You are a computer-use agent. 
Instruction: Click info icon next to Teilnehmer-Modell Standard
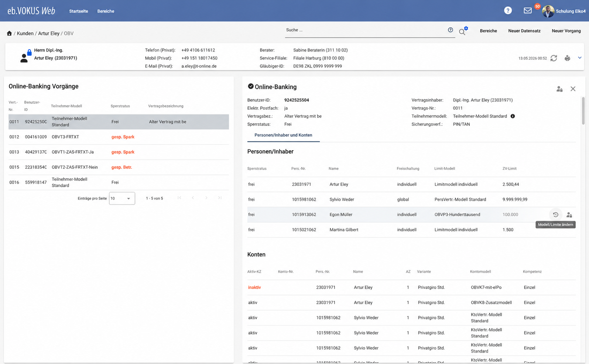[513, 116]
